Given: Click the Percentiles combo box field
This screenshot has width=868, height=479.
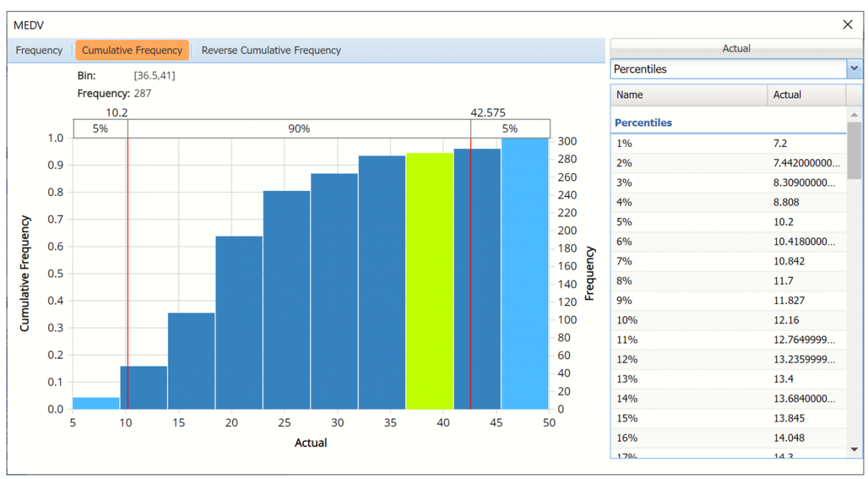Looking at the screenshot, I should click(x=727, y=69).
